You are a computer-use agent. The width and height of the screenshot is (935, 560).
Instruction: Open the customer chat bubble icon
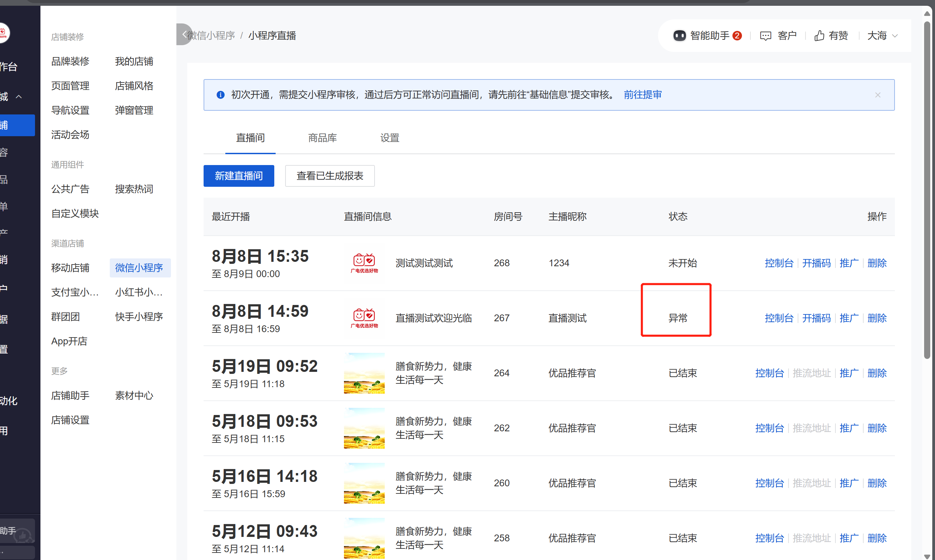(765, 36)
